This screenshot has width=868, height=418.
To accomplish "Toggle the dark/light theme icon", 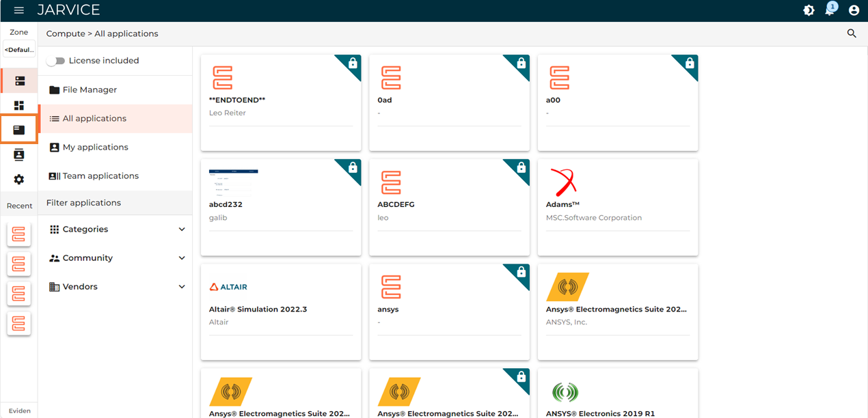I will tap(809, 10).
